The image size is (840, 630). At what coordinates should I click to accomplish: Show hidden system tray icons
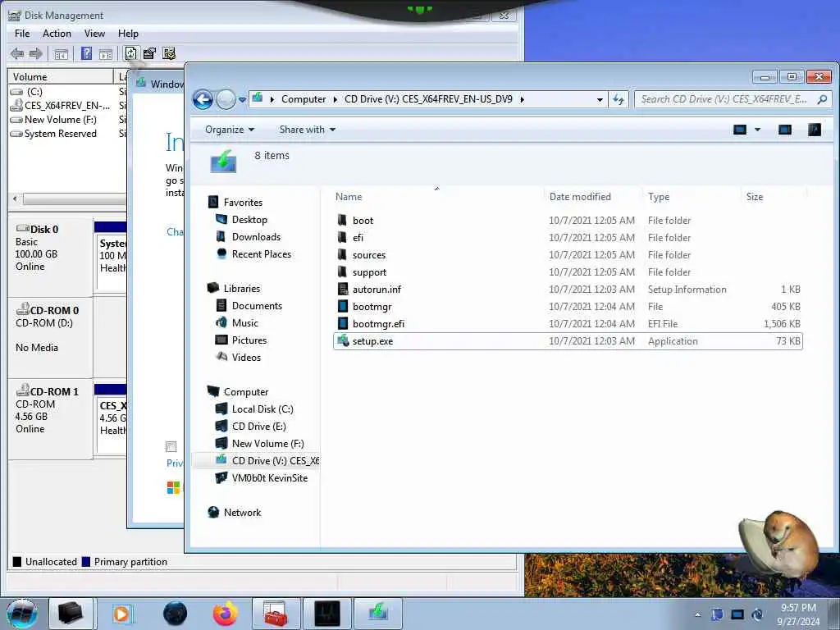pyautogui.click(x=697, y=615)
